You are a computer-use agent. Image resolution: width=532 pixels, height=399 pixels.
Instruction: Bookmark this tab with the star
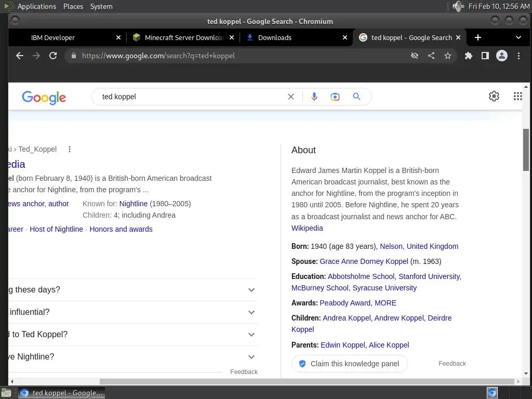click(x=448, y=56)
